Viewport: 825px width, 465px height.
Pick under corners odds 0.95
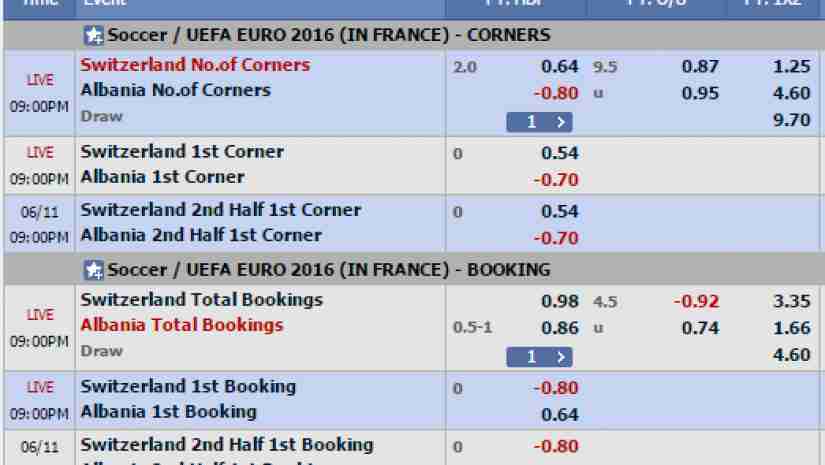(x=700, y=94)
